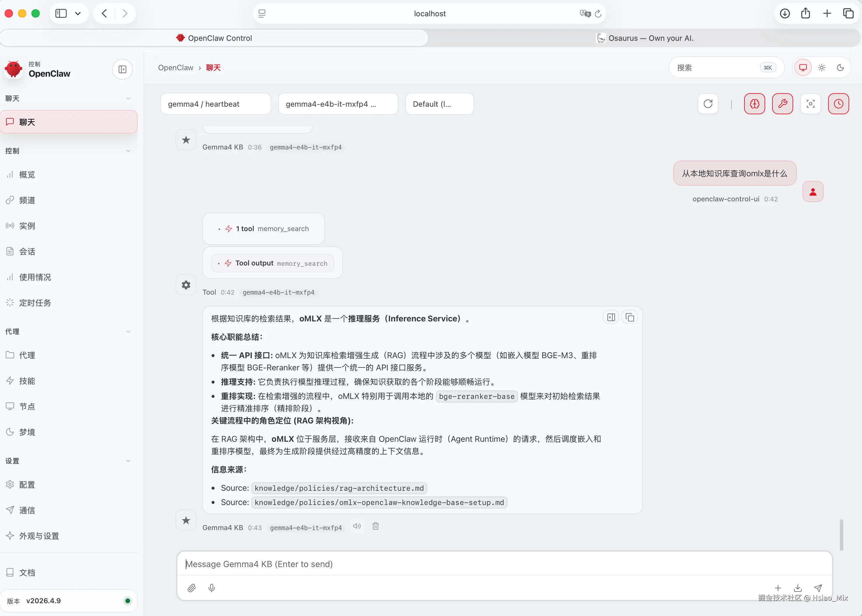Click the 'gemma4 / heartbeat' button

[215, 103]
